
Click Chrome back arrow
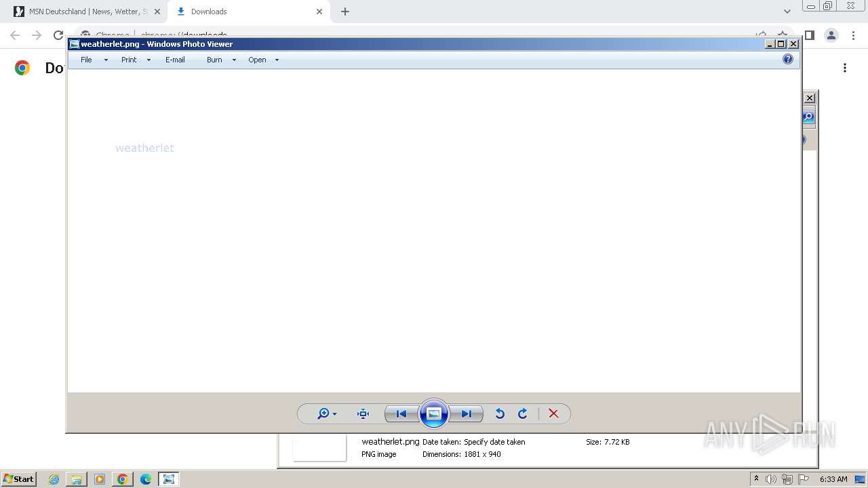(x=15, y=35)
